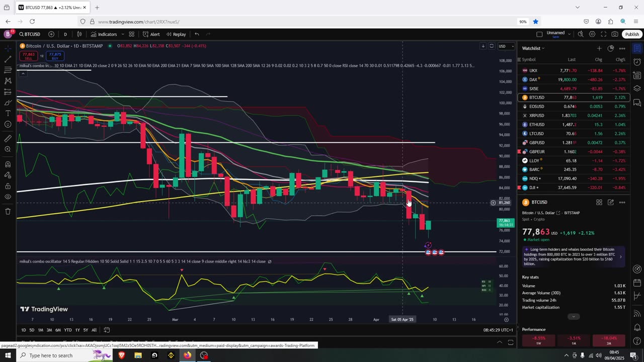This screenshot has height=362, width=644.
Task: Select XRPUSD in the watchlist
Action: [574, 116]
